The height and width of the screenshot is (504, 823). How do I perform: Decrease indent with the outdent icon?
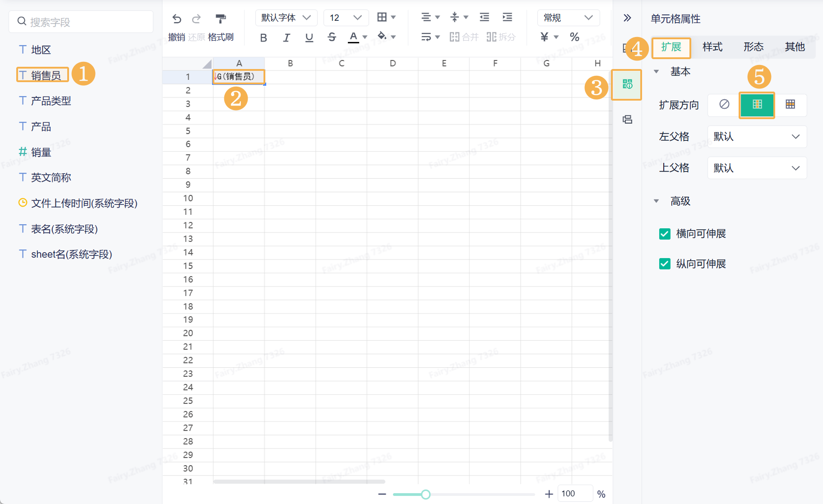[x=484, y=17]
